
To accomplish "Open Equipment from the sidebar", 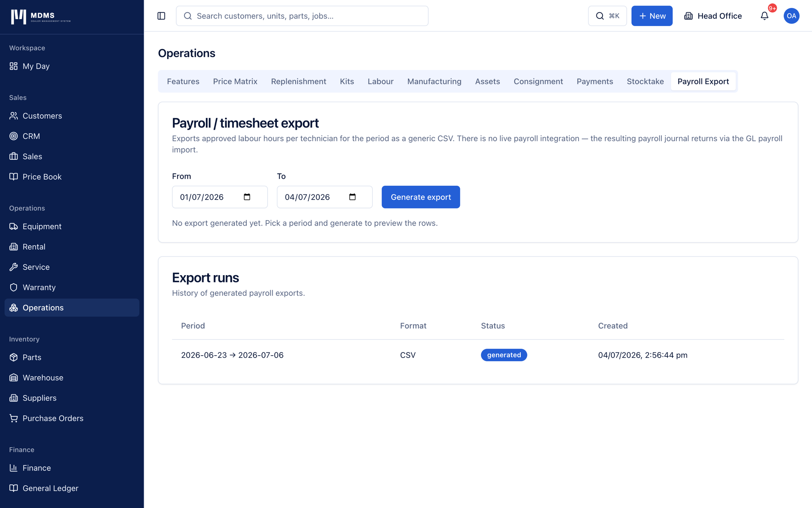I will pos(72,226).
